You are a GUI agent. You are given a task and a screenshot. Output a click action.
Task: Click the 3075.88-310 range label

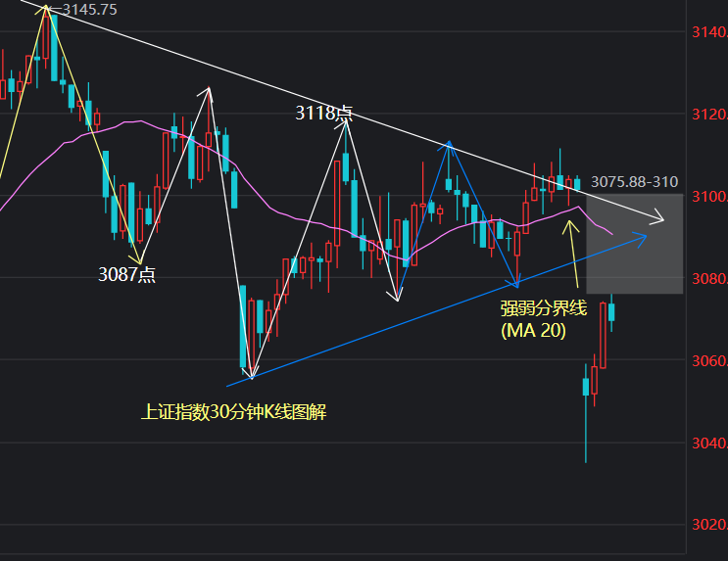coord(634,182)
